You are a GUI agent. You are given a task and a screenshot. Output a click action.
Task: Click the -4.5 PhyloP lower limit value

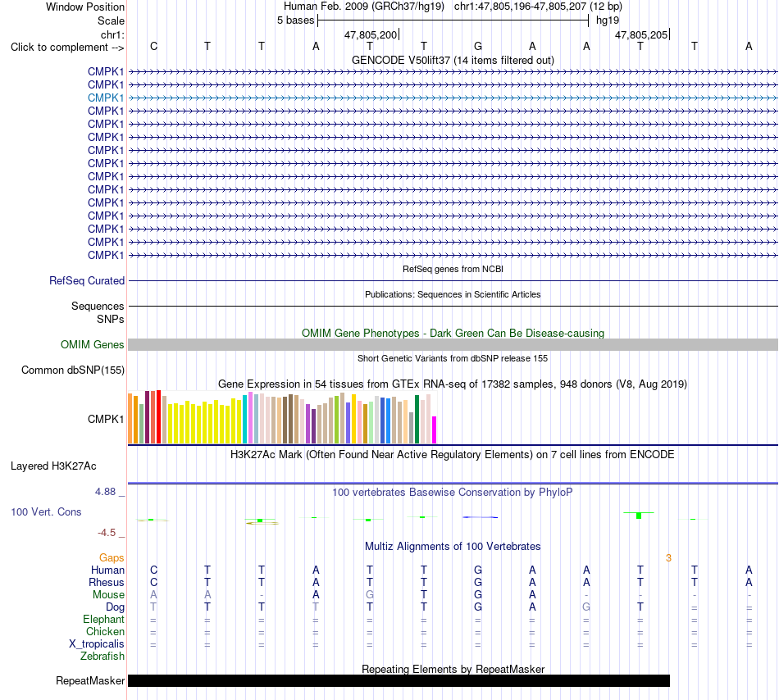click(107, 533)
